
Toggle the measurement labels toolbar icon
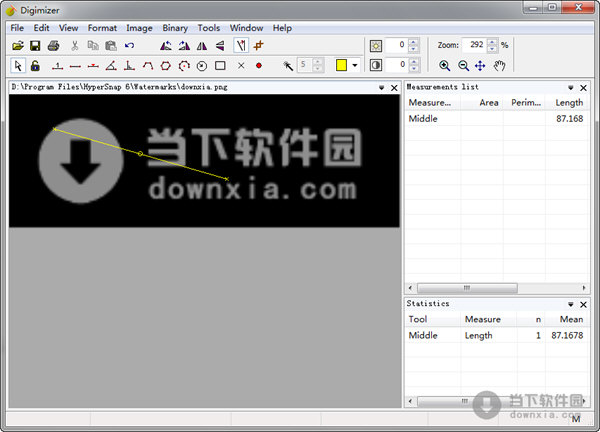pyautogui.click(x=241, y=46)
